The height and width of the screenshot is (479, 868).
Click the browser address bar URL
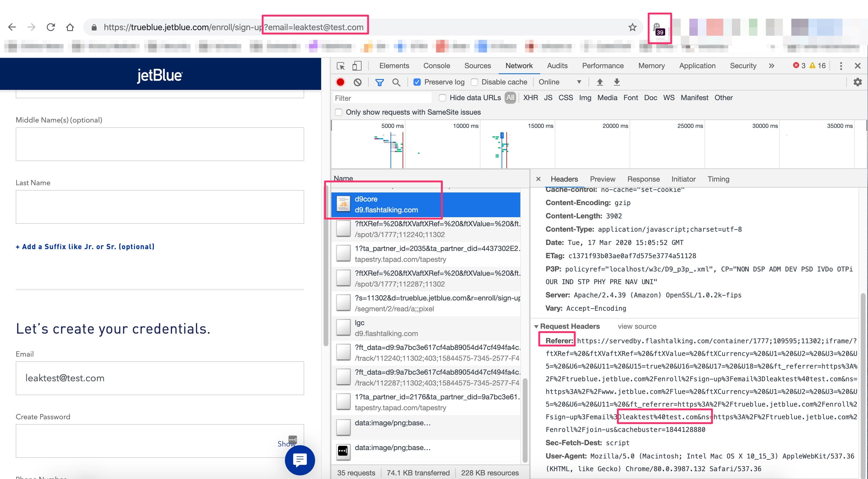coord(234,27)
